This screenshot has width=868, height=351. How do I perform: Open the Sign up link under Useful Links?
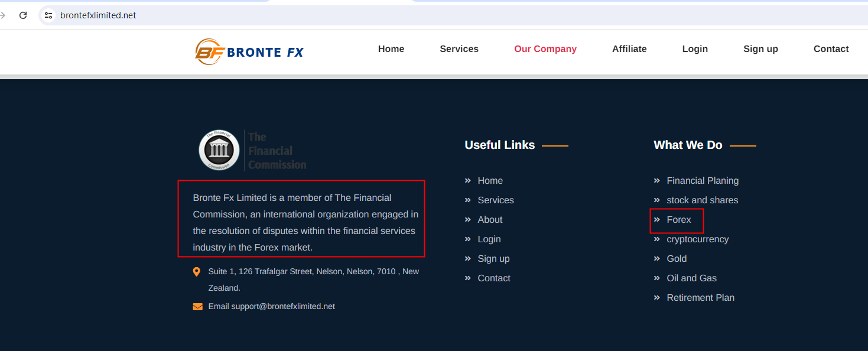[493, 259]
